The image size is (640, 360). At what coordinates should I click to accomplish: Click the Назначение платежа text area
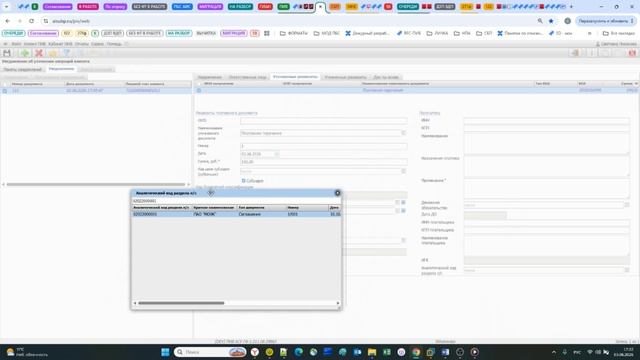pyautogui.click(x=547, y=166)
